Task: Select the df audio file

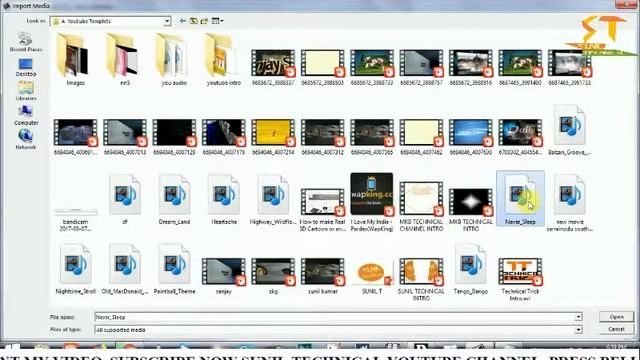Action: [125, 199]
